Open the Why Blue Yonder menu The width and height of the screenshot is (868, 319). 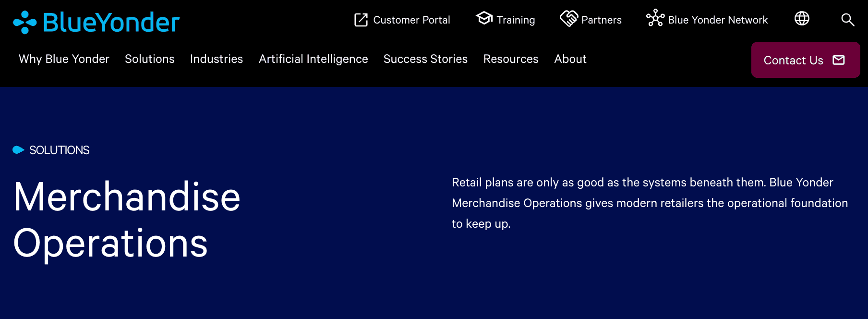(64, 59)
